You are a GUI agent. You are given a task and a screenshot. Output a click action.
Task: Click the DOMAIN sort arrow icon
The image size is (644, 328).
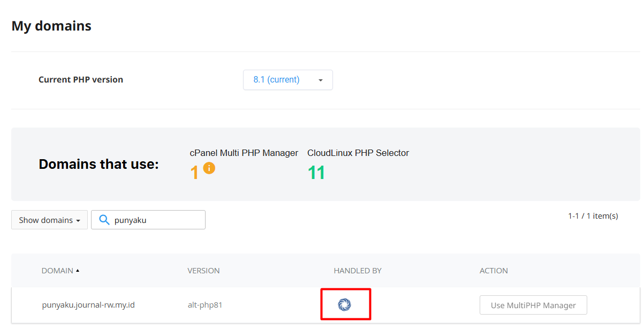tap(78, 271)
